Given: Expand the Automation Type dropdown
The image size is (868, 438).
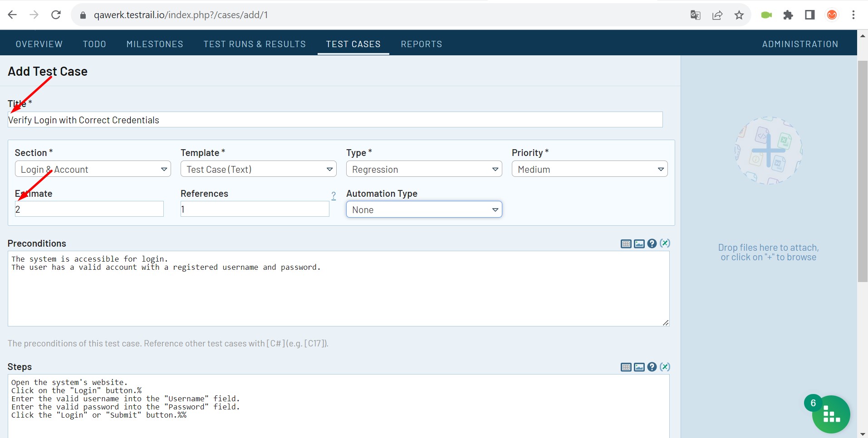Looking at the screenshot, I should pos(424,209).
